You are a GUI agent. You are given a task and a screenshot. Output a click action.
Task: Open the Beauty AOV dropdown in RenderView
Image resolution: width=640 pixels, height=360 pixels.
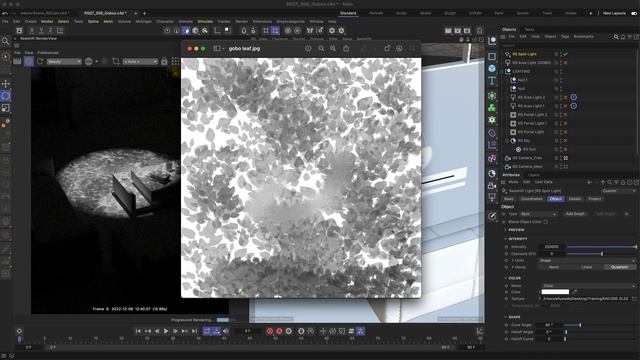pyautogui.click(x=64, y=62)
